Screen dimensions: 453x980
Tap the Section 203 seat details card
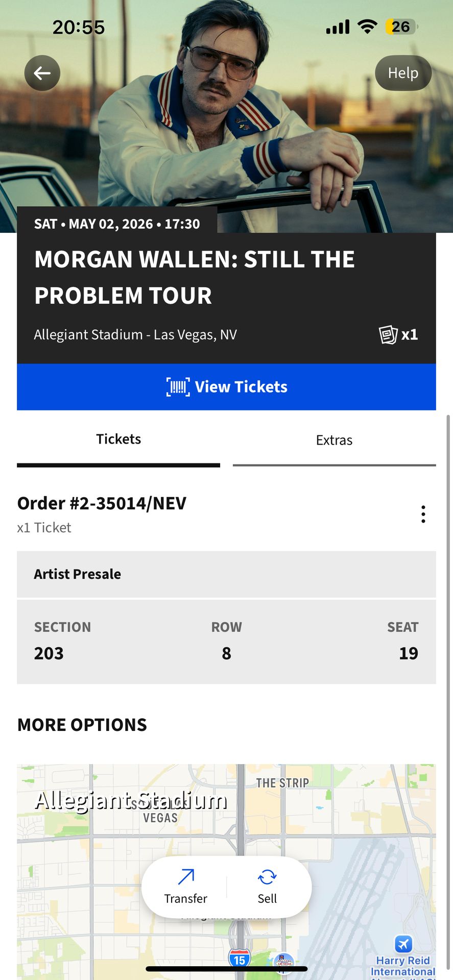click(226, 642)
